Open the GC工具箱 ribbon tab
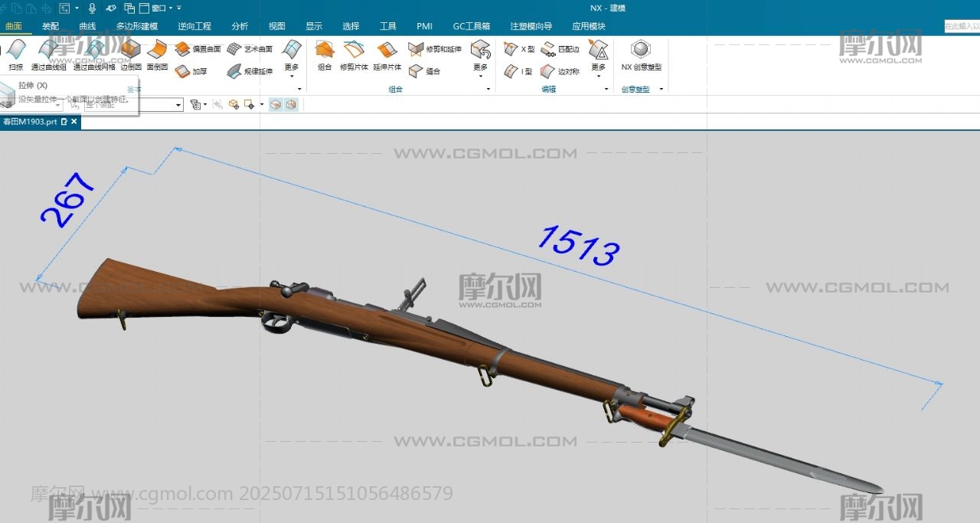980x523 pixels. point(472,26)
